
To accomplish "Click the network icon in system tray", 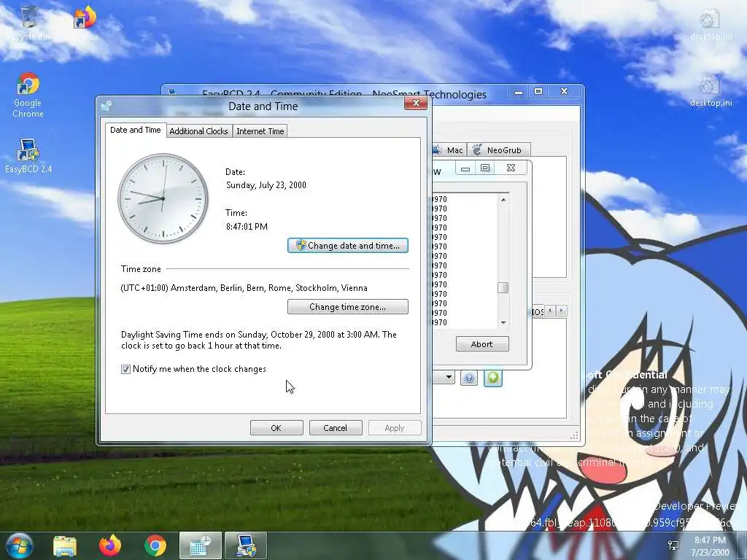I will click(673, 545).
